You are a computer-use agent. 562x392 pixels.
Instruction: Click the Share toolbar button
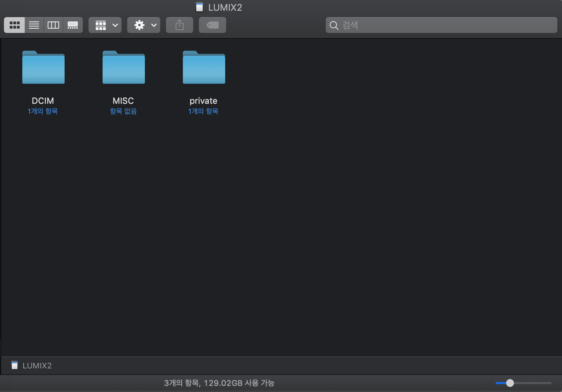[180, 25]
